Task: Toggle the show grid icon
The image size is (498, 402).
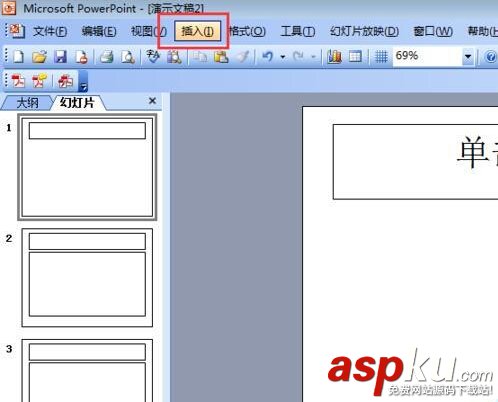Action: click(x=381, y=56)
